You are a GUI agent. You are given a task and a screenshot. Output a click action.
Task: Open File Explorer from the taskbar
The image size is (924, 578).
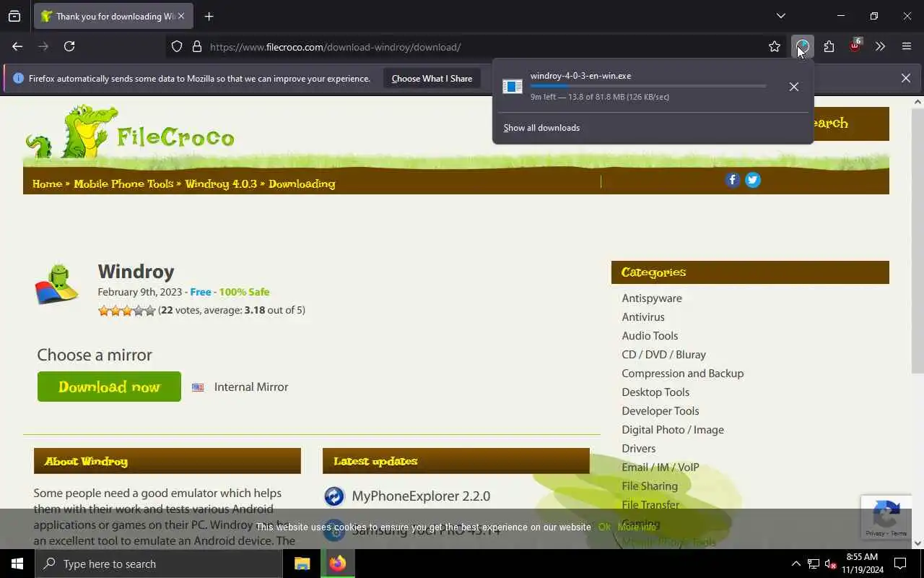coord(302,564)
